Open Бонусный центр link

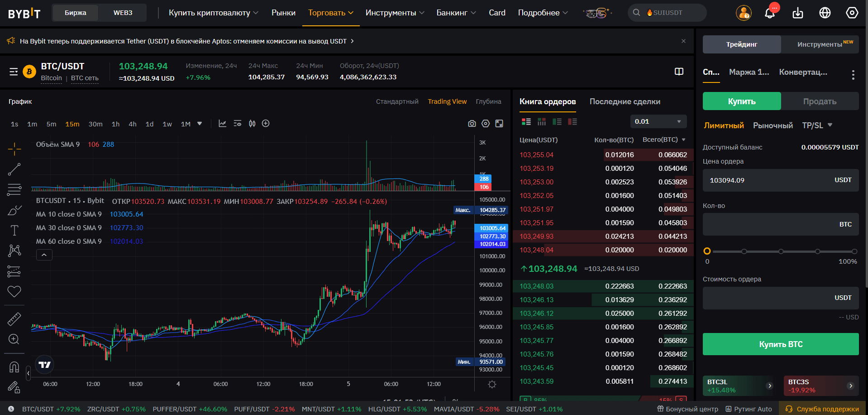click(687, 409)
